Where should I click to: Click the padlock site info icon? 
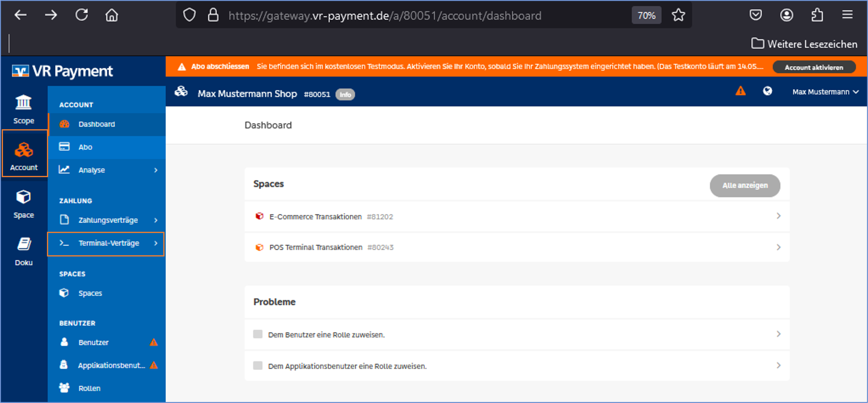pyautogui.click(x=213, y=15)
